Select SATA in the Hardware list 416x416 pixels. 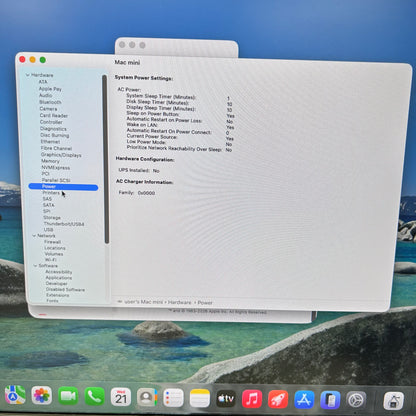(x=49, y=205)
